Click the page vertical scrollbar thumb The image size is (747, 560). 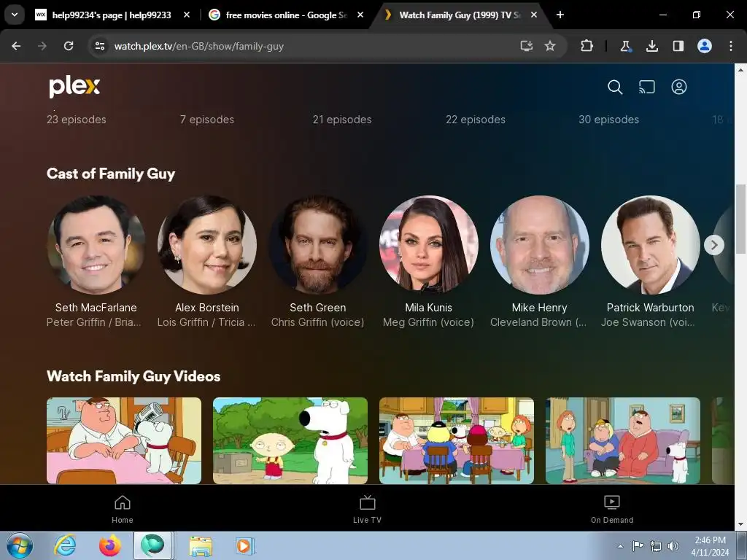click(x=740, y=219)
